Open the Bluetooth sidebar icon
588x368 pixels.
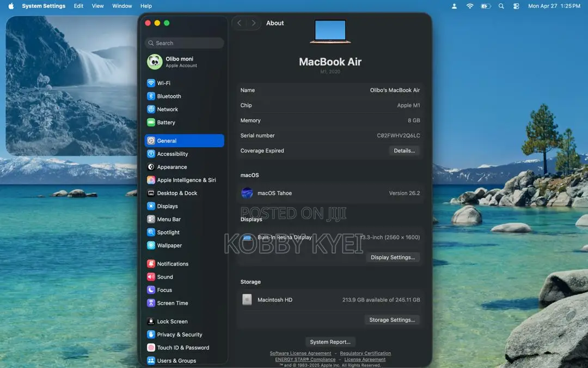(151, 96)
